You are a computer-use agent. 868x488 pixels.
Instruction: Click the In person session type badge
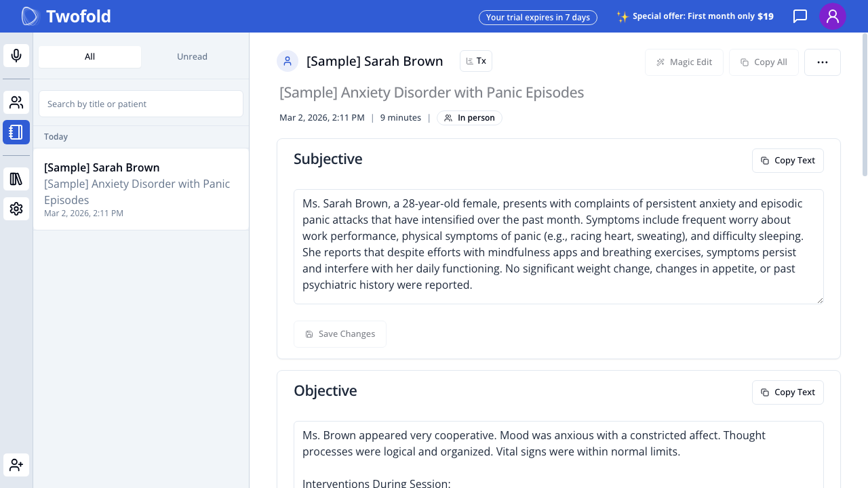click(x=469, y=118)
